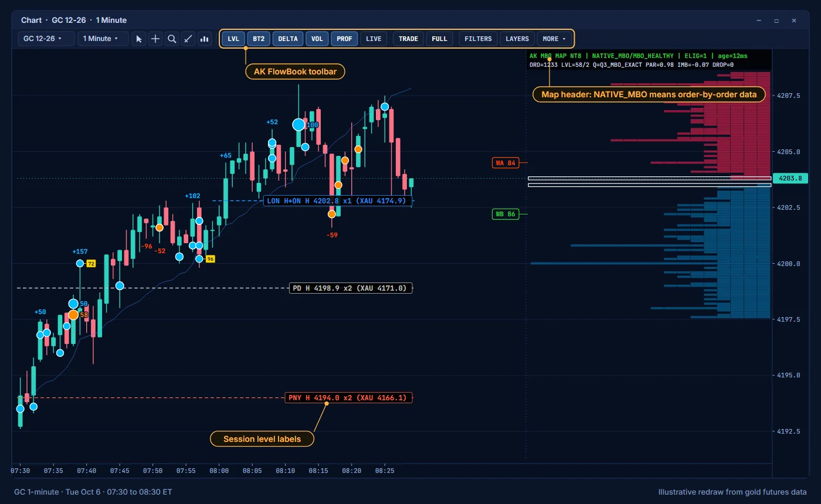Click the yellow 72 badge
821x504 pixels.
point(91,264)
